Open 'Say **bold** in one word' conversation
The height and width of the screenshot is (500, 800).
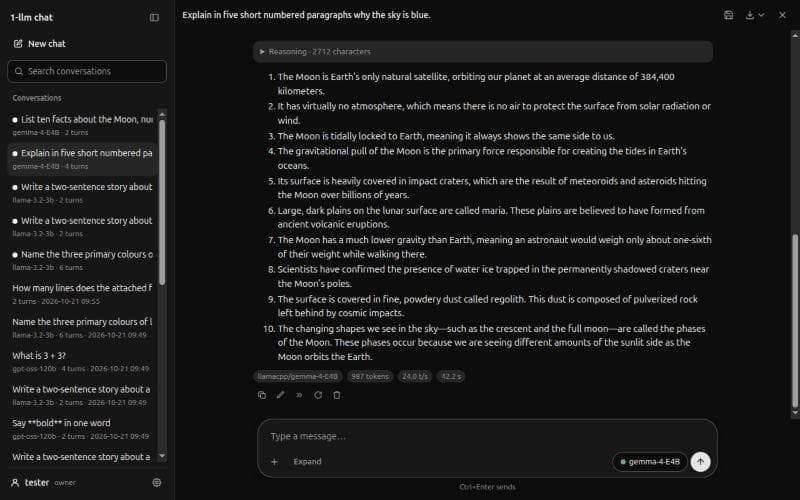point(83,428)
